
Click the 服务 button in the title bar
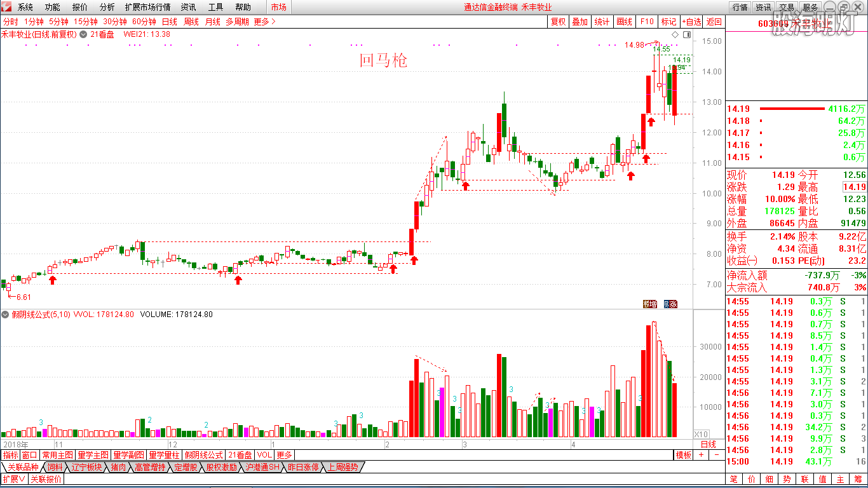tap(810, 7)
